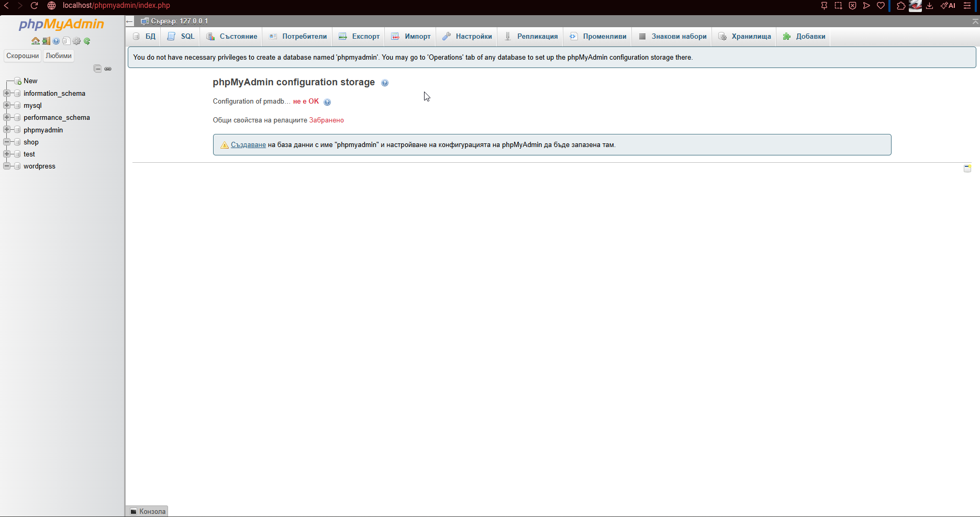This screenshot has width=980, height=517.
Task: Open the Знакови набори charsets tab
Action: (x=672, y=36)
